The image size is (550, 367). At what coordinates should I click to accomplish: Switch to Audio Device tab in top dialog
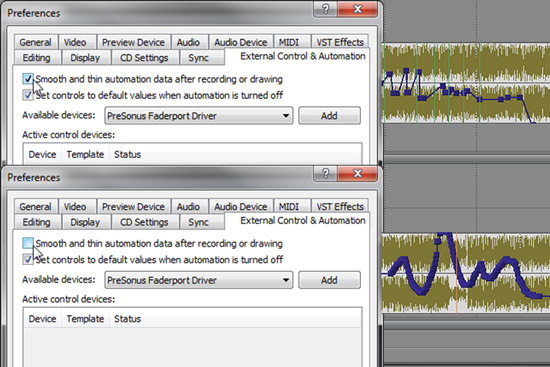click(241, 42)
